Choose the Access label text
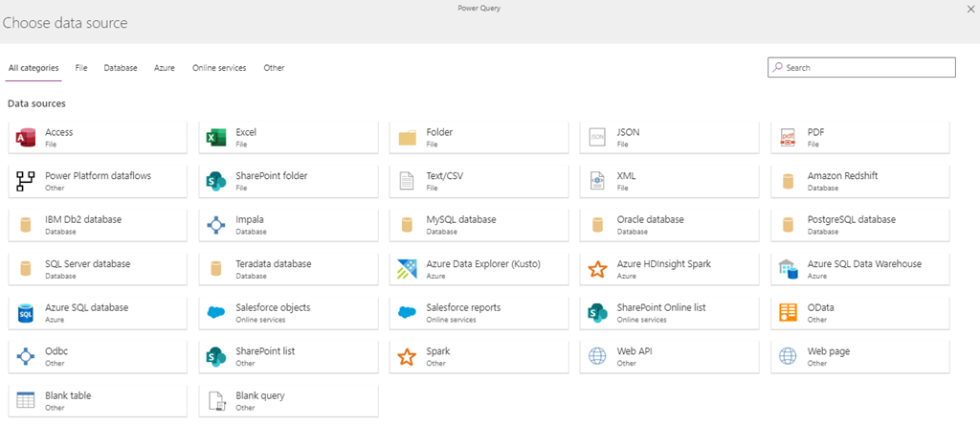 (x=58, y=132)
